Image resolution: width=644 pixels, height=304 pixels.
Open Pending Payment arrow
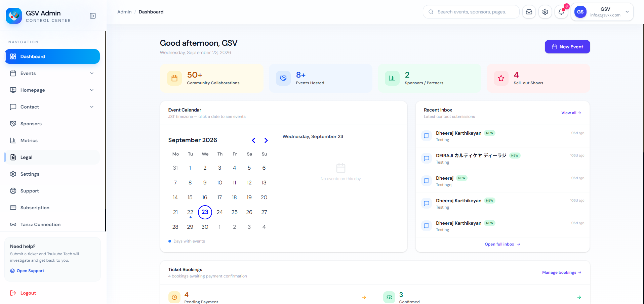(364, 297)
